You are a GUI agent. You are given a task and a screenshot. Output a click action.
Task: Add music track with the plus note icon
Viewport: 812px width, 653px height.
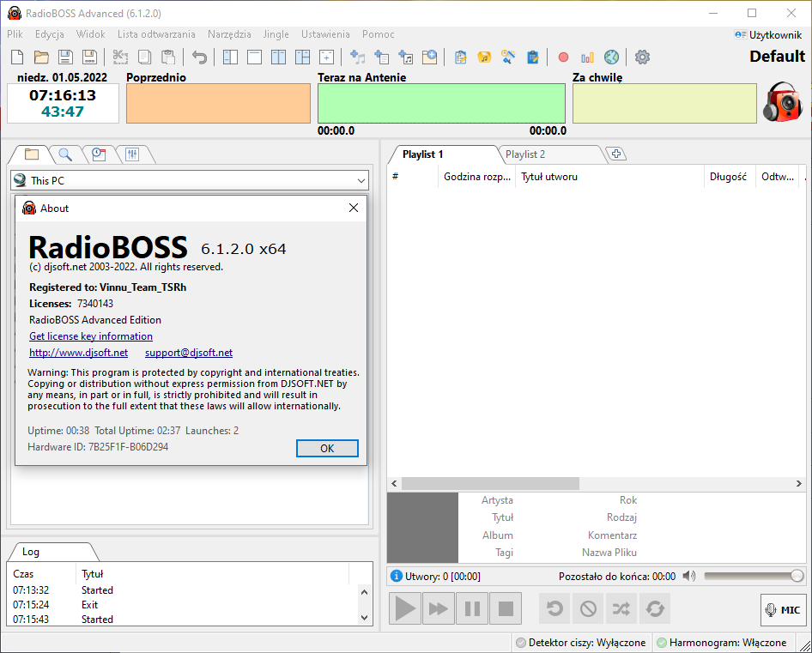coord(357,57)
